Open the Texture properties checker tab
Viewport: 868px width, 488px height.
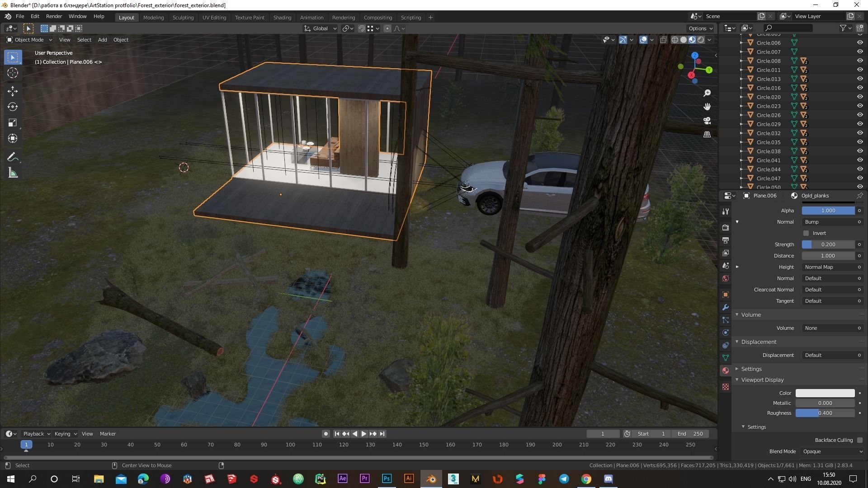click(726, 387)
